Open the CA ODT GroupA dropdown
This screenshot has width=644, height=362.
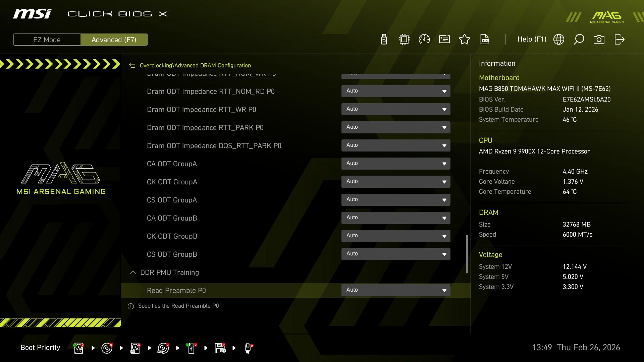click(396, 164)
